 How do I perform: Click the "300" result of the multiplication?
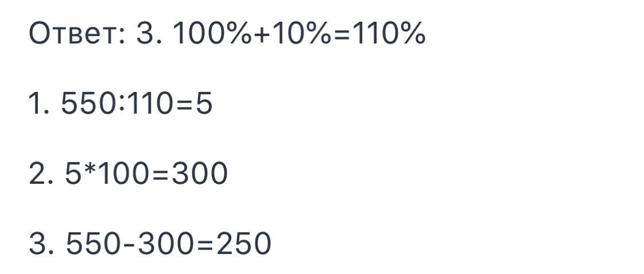pos(199,174)
